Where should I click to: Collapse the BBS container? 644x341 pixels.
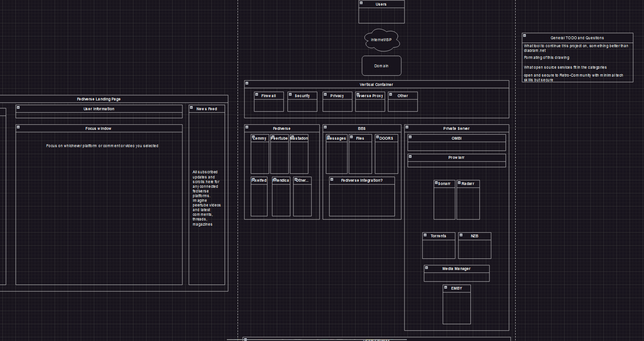coord(325,127)
